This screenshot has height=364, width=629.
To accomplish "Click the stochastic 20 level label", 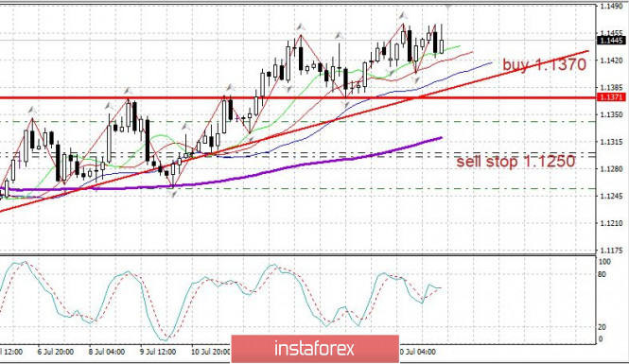I will pyautogui.click(x=602, y=327).
